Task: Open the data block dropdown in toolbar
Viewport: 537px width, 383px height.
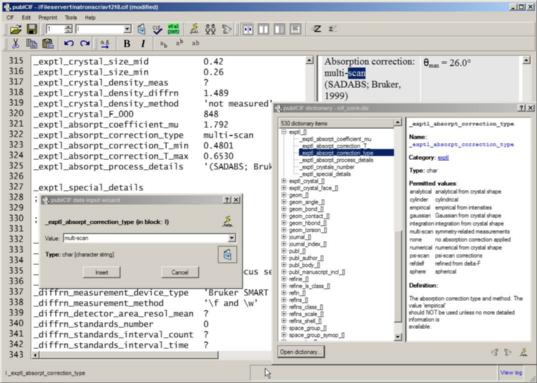Action: pos(127,29)
